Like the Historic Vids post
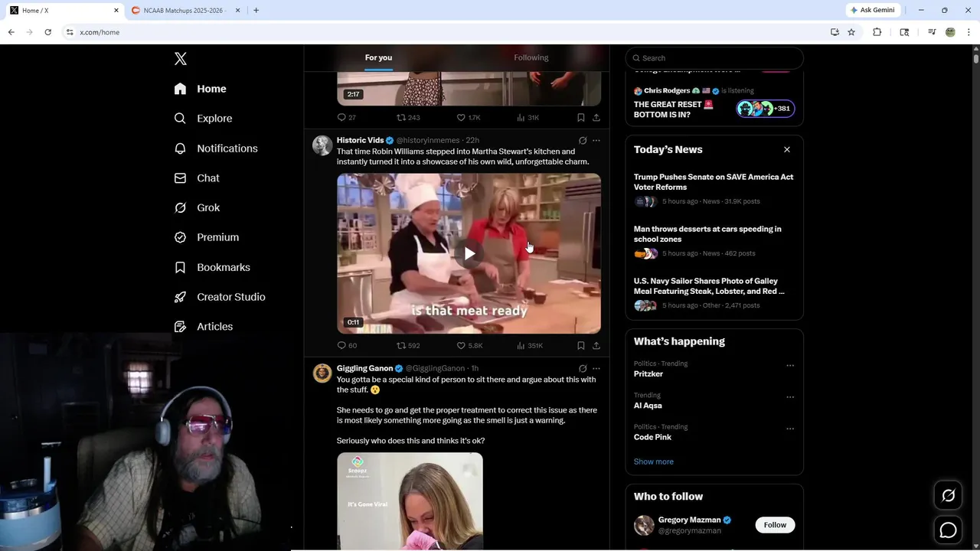This screenshot has width=980, height=551. click(x=469, y=345)
